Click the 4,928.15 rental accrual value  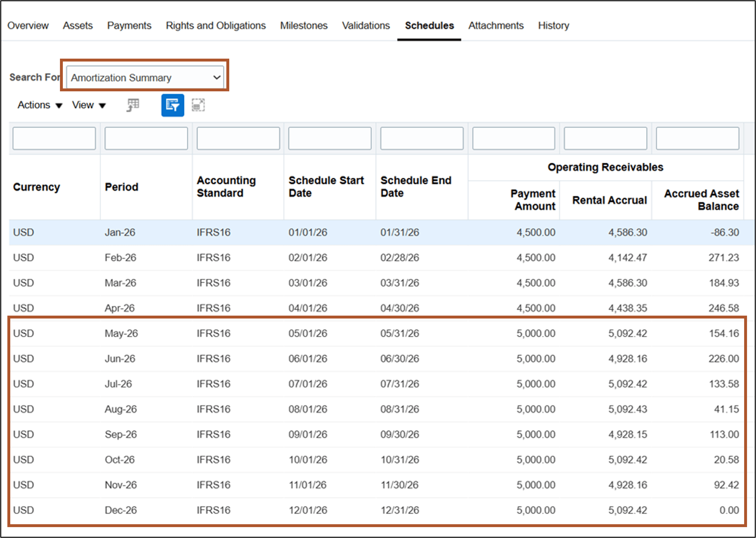tap(628, 434)
